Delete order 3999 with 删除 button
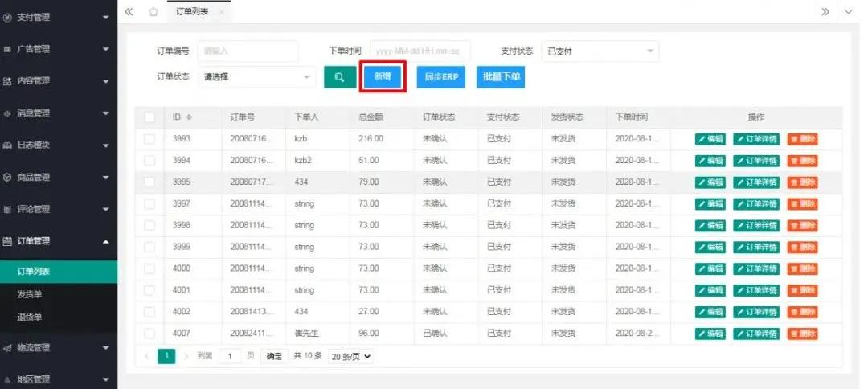 (802, 248)
